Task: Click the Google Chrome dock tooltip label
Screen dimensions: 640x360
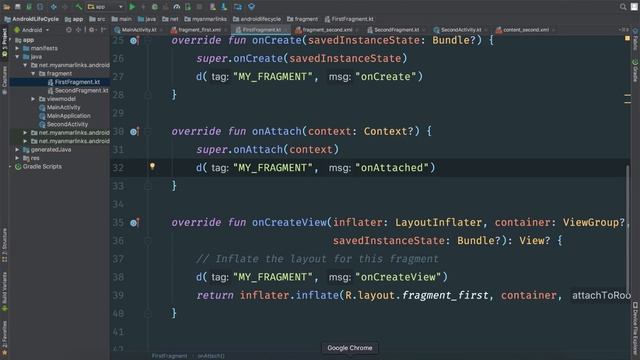Action: coord(350,348)
